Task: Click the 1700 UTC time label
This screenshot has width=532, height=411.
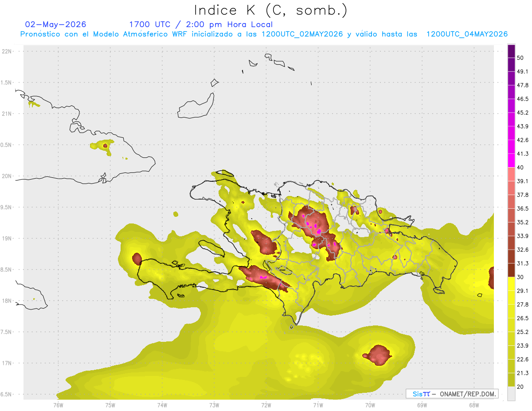Action: point(149,24)
